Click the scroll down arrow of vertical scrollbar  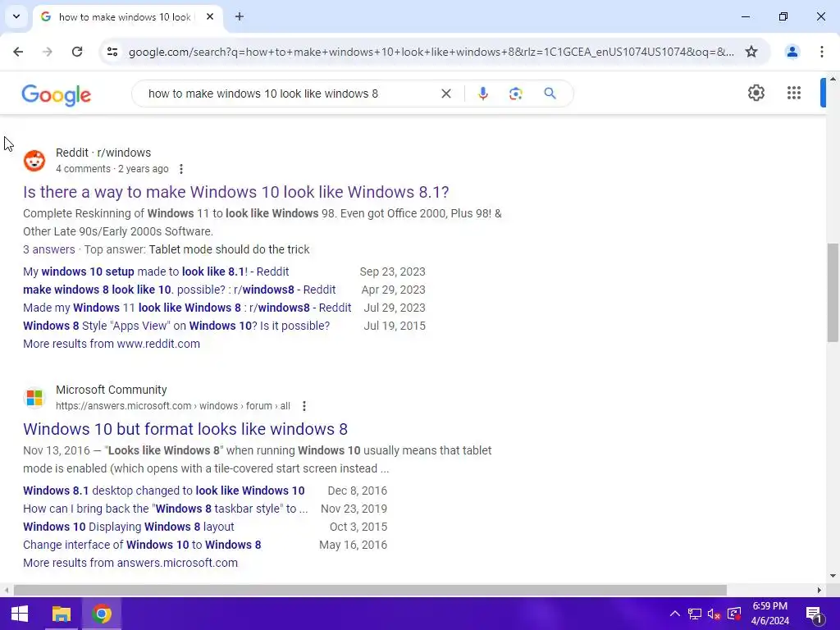click(x=833, y=577)
